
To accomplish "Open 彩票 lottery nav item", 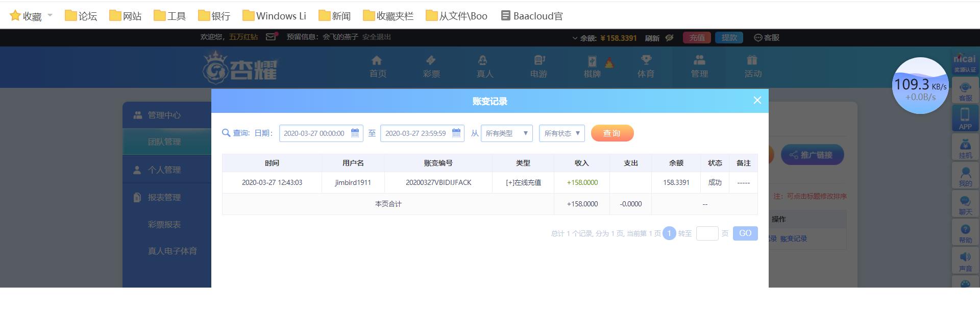I will 431,67.
